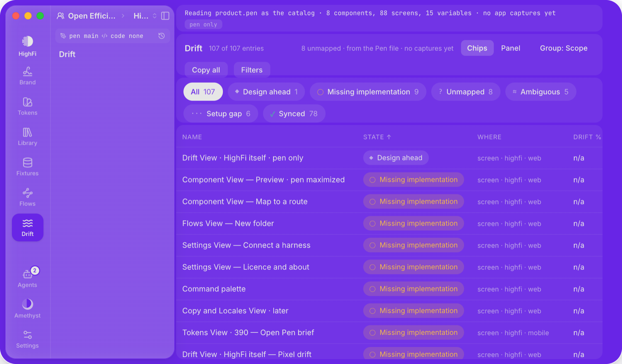Screen dimensions: 622x364
Task: Filter by Synced 78 chip
Action: coord(294,113)
